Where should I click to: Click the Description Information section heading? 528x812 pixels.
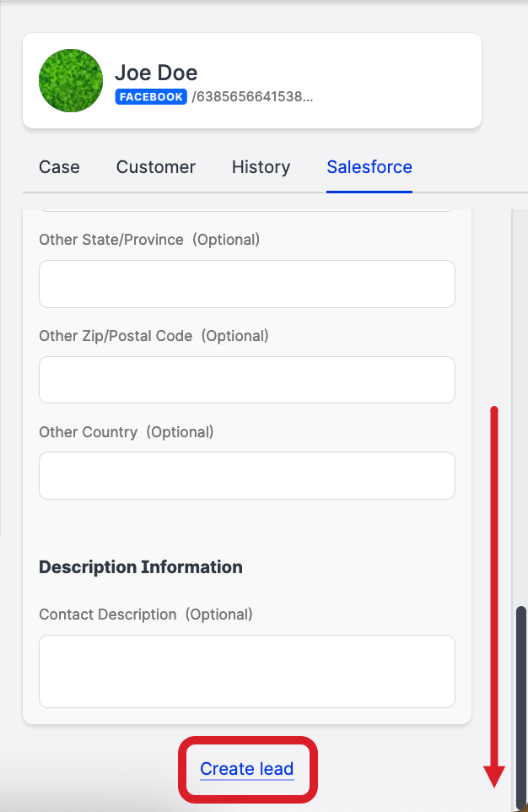pyautogui.click(x=141, y=567)
